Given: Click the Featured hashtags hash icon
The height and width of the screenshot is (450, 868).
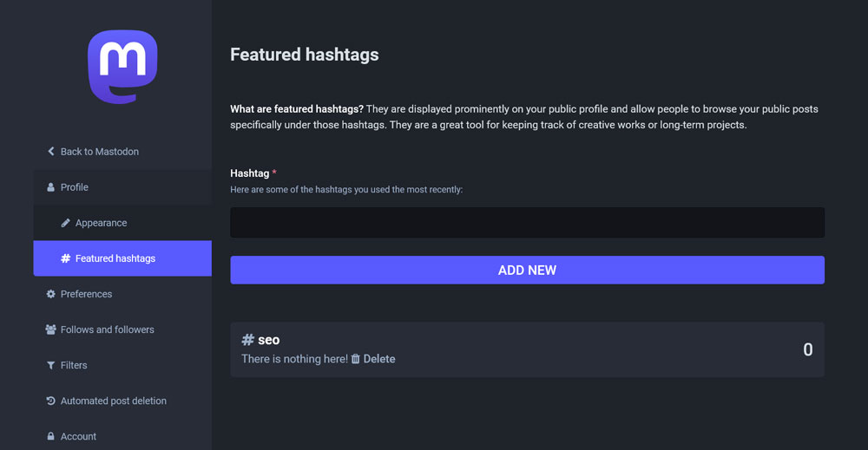Looking at the screenshot, I should point(66,258).
